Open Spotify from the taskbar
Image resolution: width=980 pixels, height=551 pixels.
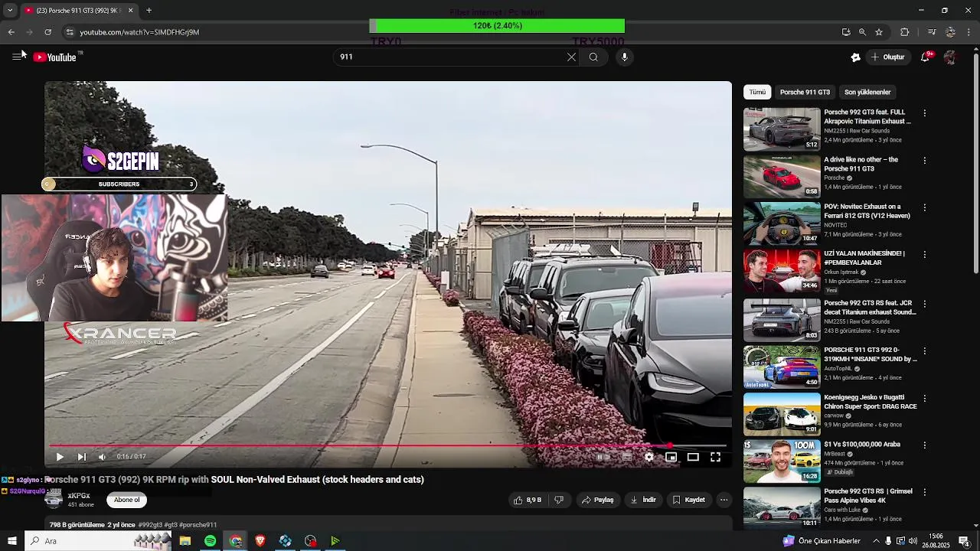210,541
